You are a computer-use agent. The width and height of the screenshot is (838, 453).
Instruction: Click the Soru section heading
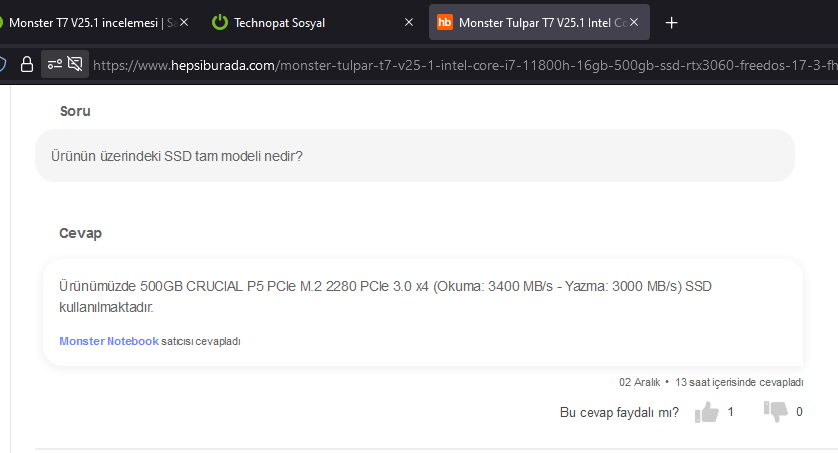(x=75, y=111)
